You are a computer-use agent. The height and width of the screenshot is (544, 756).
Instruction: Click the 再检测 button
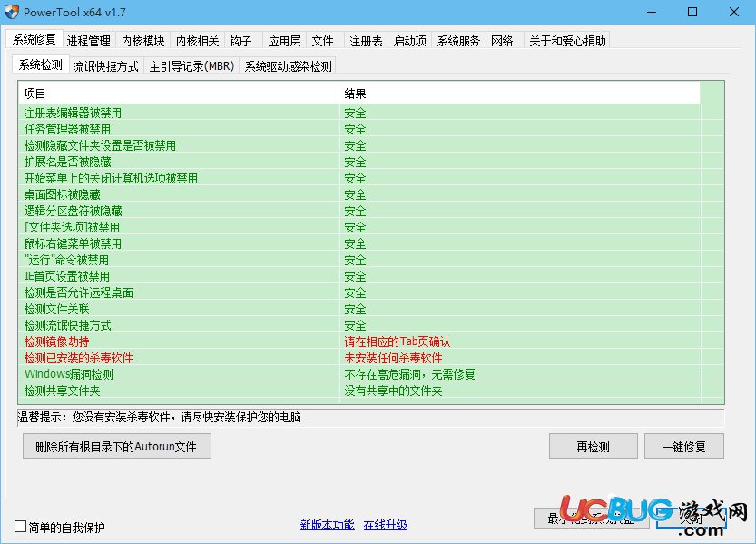pyautogui.click(x=593, y=447)
